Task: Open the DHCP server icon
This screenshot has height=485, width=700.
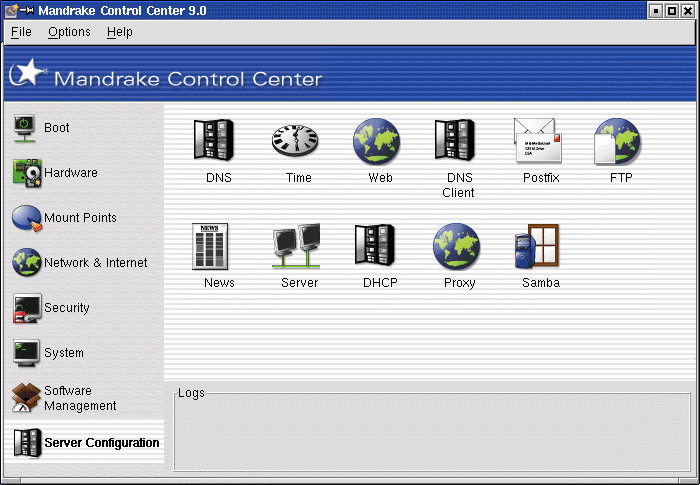Action: coord(375,245)
